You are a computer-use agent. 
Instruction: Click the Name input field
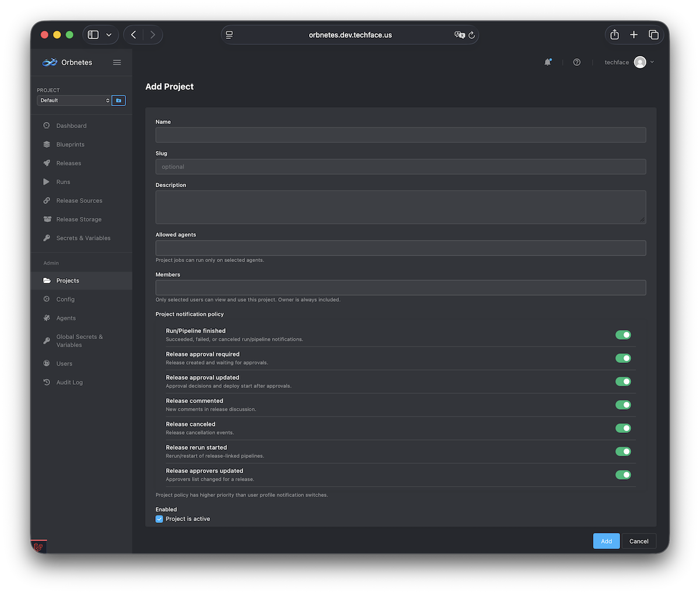(x=400, y=135)
